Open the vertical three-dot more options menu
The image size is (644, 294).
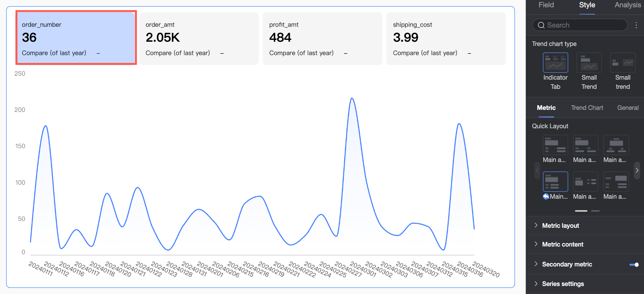pyautogui.click(x=636, y=25)
